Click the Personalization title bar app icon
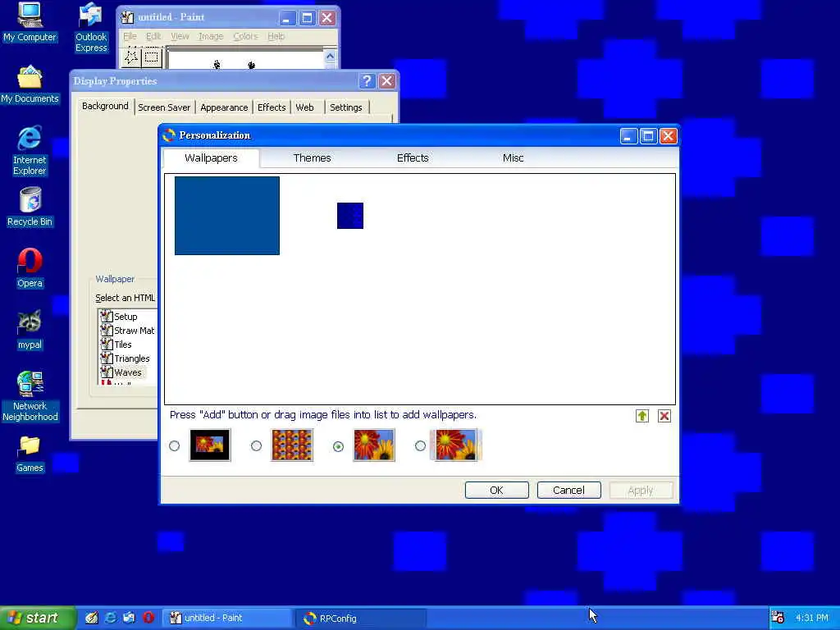Viewport: 840px width, 630px height. (169, 135)
